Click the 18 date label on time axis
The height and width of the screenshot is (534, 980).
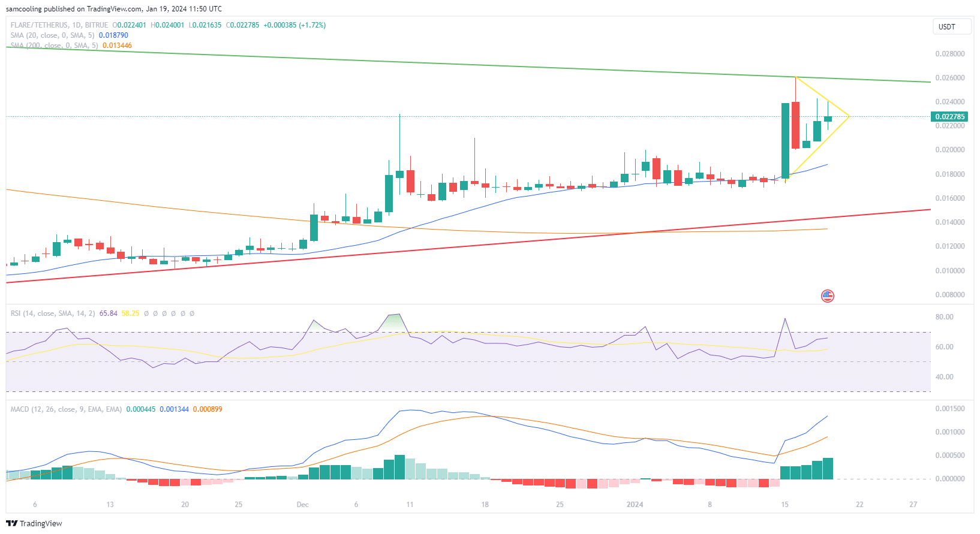pos(485,505)
